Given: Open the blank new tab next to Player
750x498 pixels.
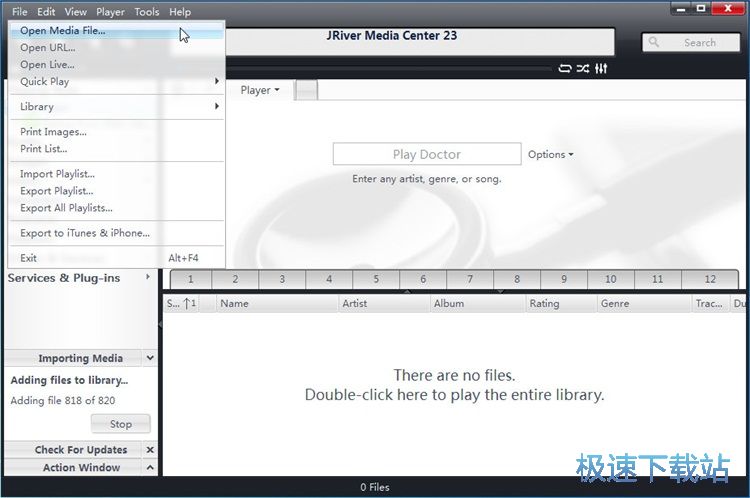Looking at the screenshot, I should (x=306, y=90).
